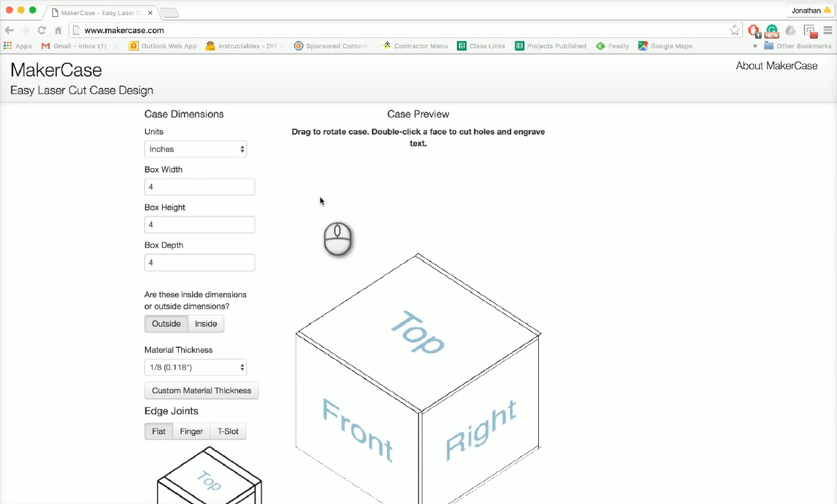The image size is (837, 504).
Task: Select Finger edge joint type
Action: [x=191, y=431]
